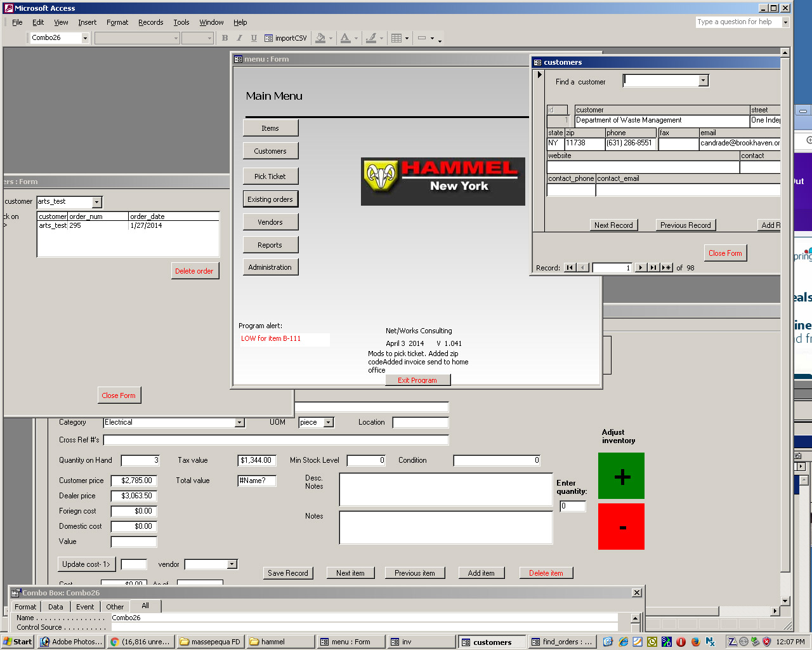The height and width of the screenshot is (650, 812).
Task: Go to last customer record
Action: click(x=653, y=268)
